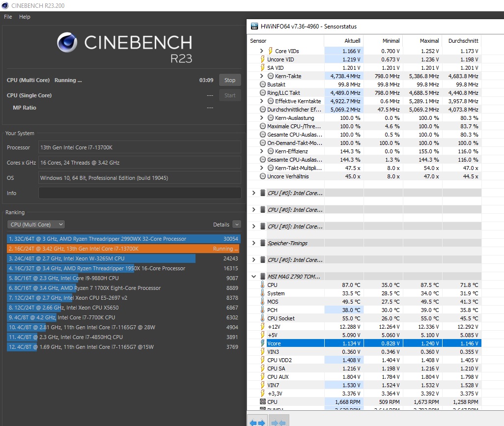504x426 pixels.
Task: Click the Cinebench R23 sphere logo
Action: (67, 42)
